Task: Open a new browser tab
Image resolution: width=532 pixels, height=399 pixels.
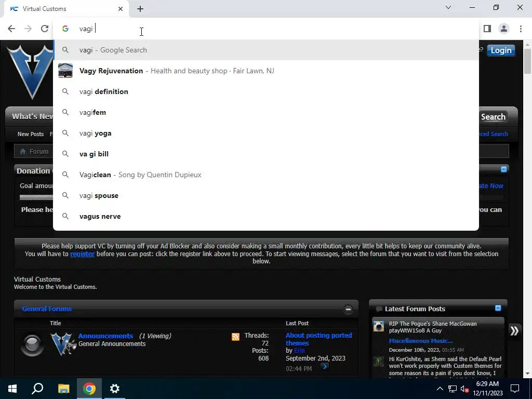Action: click(x=140, y=9)
